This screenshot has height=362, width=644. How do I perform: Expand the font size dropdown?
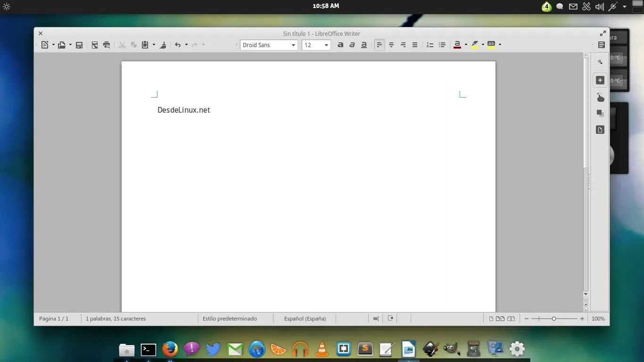(x=326, y=45)
